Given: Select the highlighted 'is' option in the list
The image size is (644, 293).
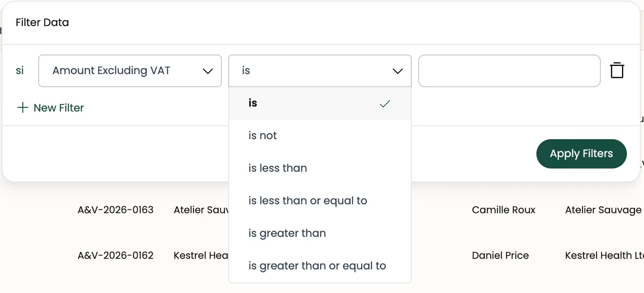Looking at the screenshot, I should 320,103.
